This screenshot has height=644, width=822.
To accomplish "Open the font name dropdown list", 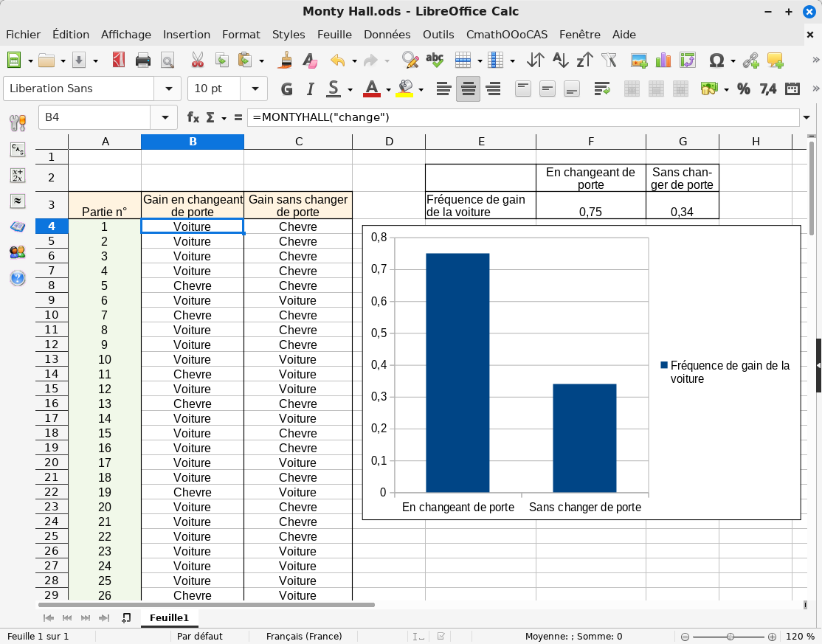I will click(167, 89).
